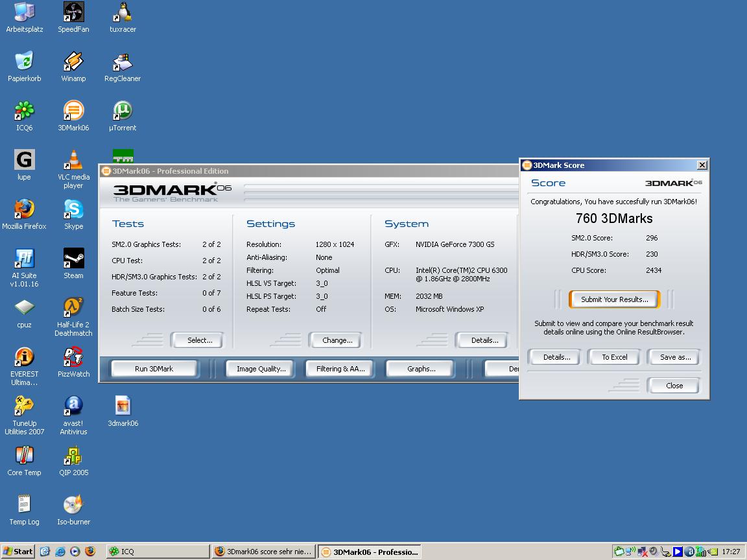The height and width of the screenshot is (560, 747).
Task: Open AI Suite v1.01.16 shortcut
Action: (24, 268)
